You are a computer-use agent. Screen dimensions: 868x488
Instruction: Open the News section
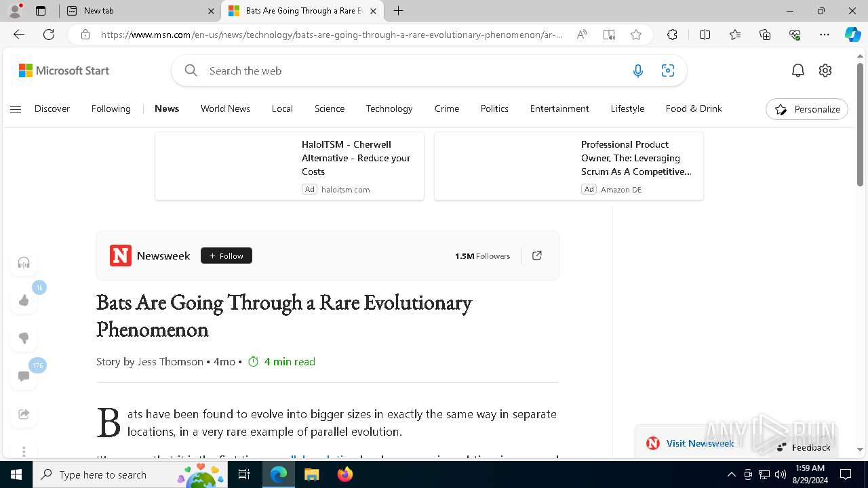click(167, 108)
